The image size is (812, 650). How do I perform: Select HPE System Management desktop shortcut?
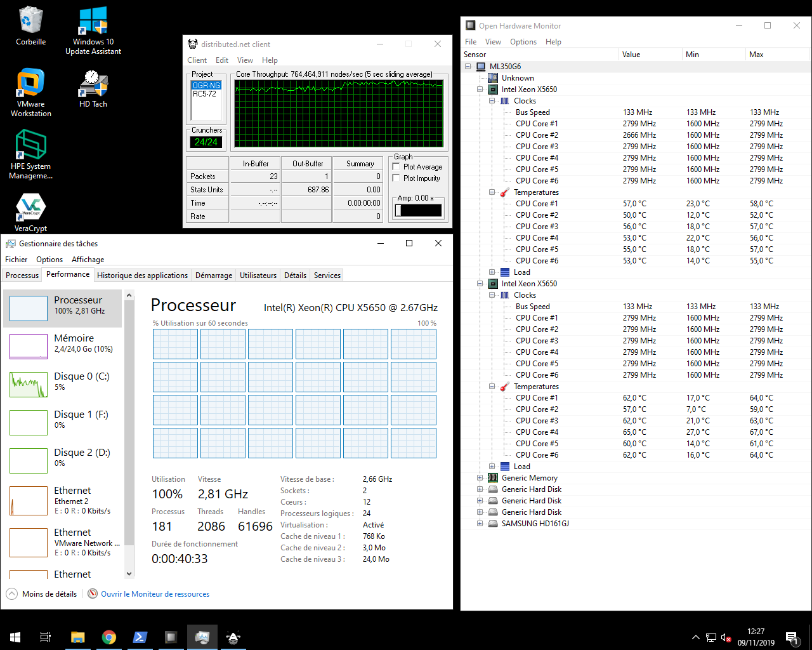[30, 155]
